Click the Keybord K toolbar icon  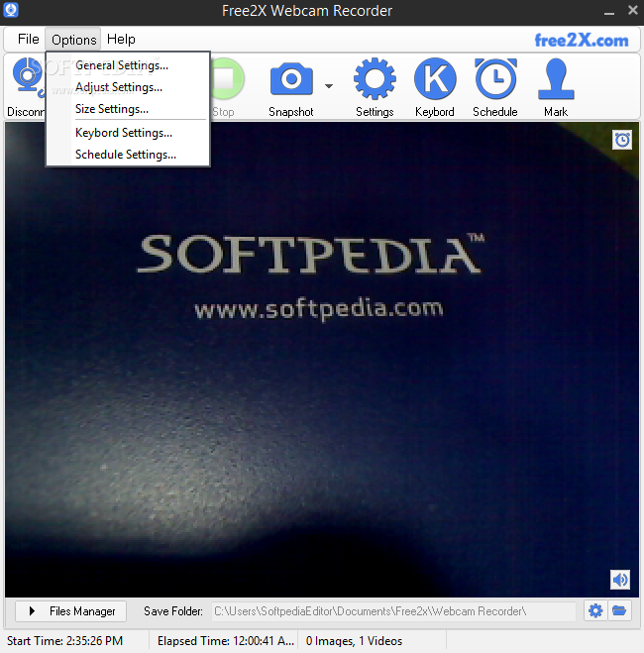(x=435, y=78)
